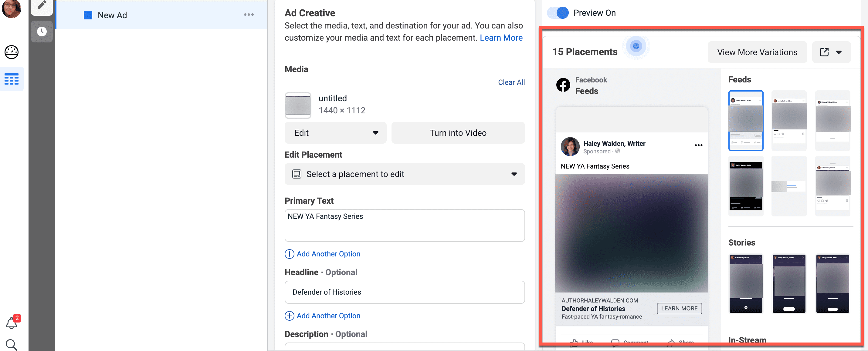
Task: Open the New Ad three-dot menu
Action: pos(249,15)
